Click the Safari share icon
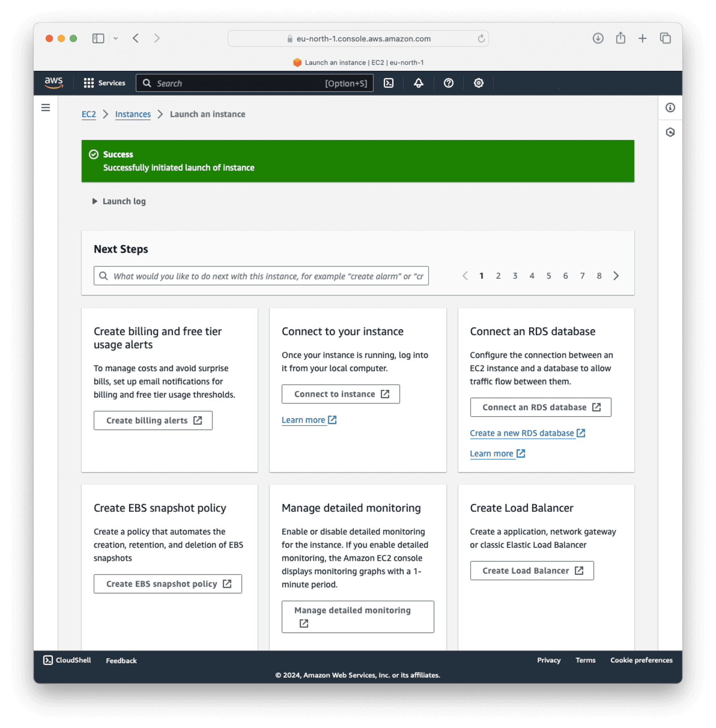This screenshot has height=728, width=716. click(620, 38)
